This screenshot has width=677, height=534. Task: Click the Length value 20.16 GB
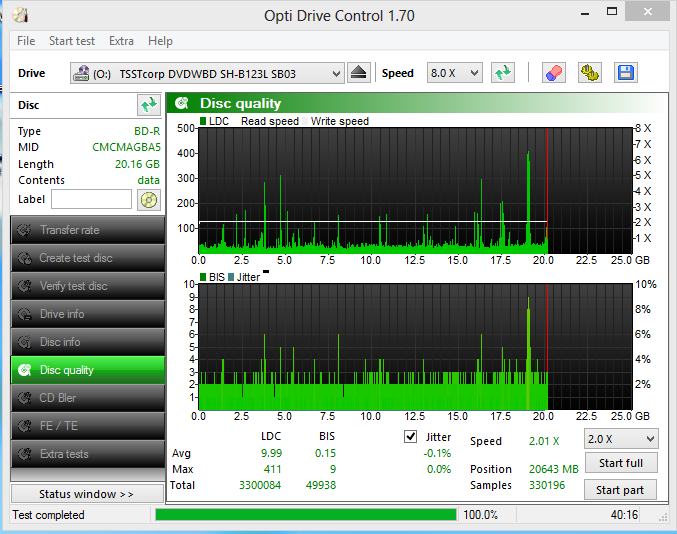tap(137, 164)
